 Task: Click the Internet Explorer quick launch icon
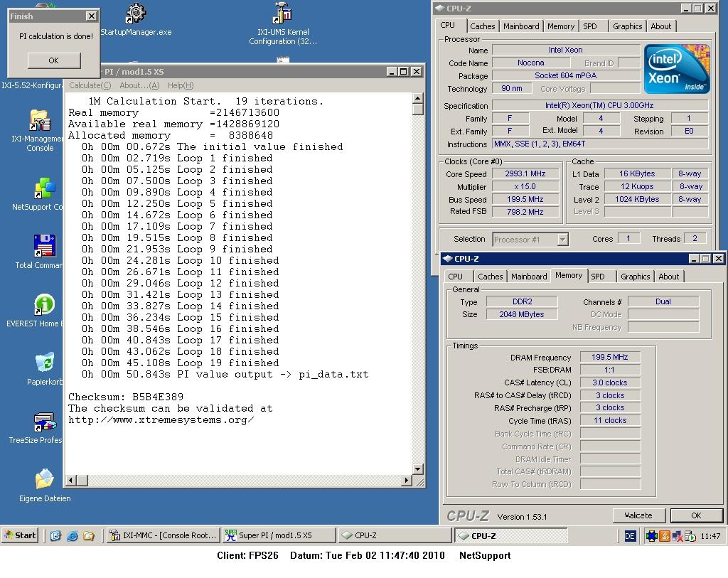pyautogui.click(x=72, y=535)
